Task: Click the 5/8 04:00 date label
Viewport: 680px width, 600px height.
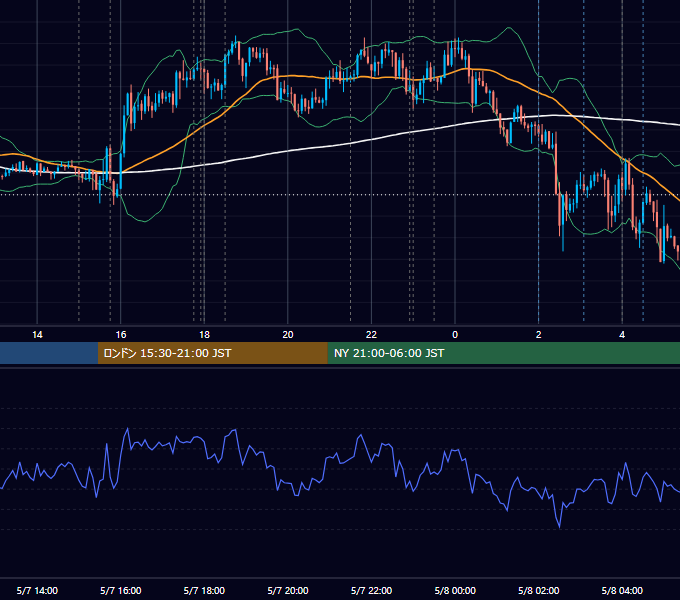Action: [x=622, y=590]
